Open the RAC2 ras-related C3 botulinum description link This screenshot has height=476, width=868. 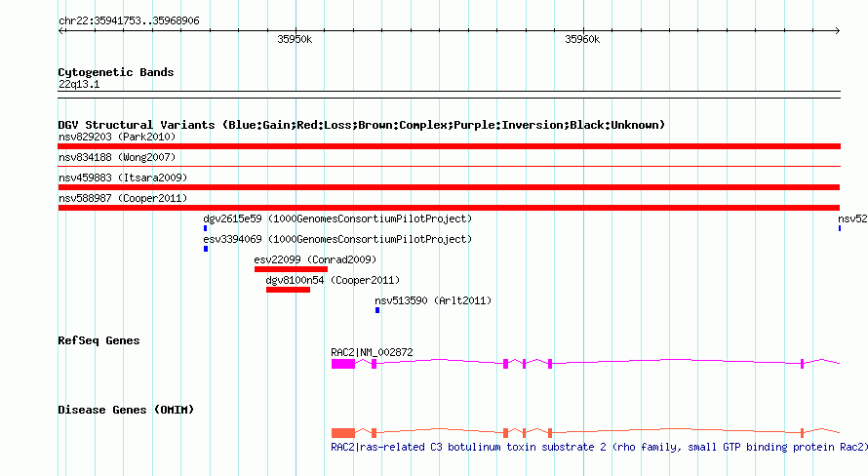[599, 447]
